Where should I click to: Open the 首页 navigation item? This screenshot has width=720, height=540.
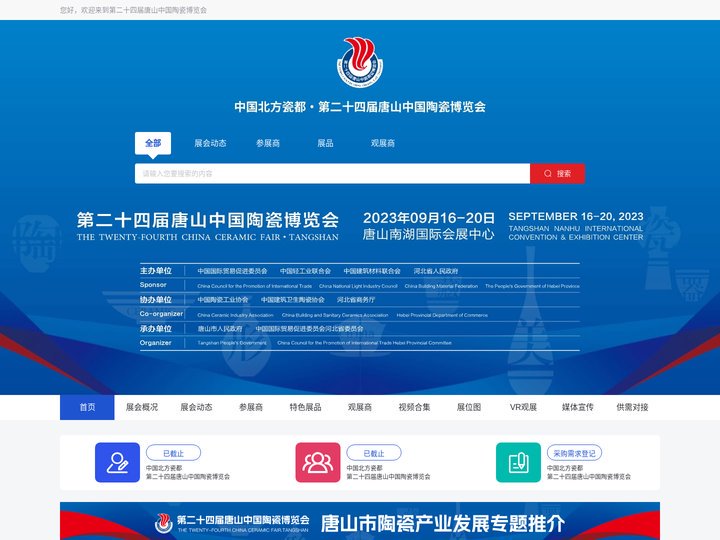(87, 407)
